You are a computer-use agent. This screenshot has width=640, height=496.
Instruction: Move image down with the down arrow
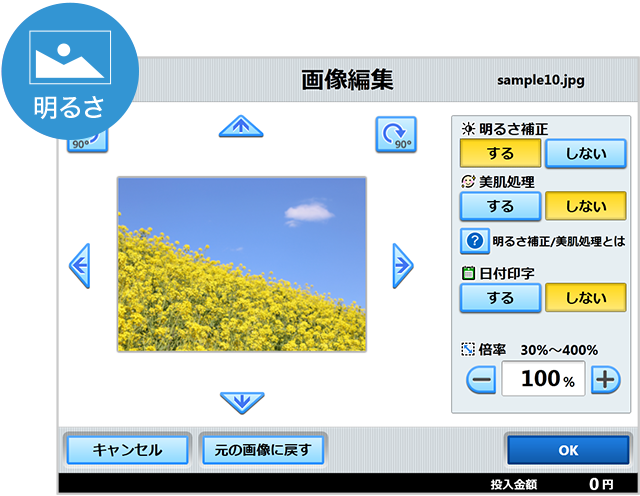pos(241,402)
